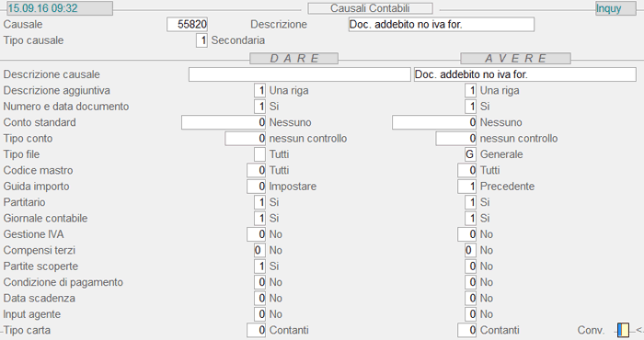Screen dimensions: 644x340
Task: Click AVERE Condizione di pagamento field
Action: click(x=471, y=282)
